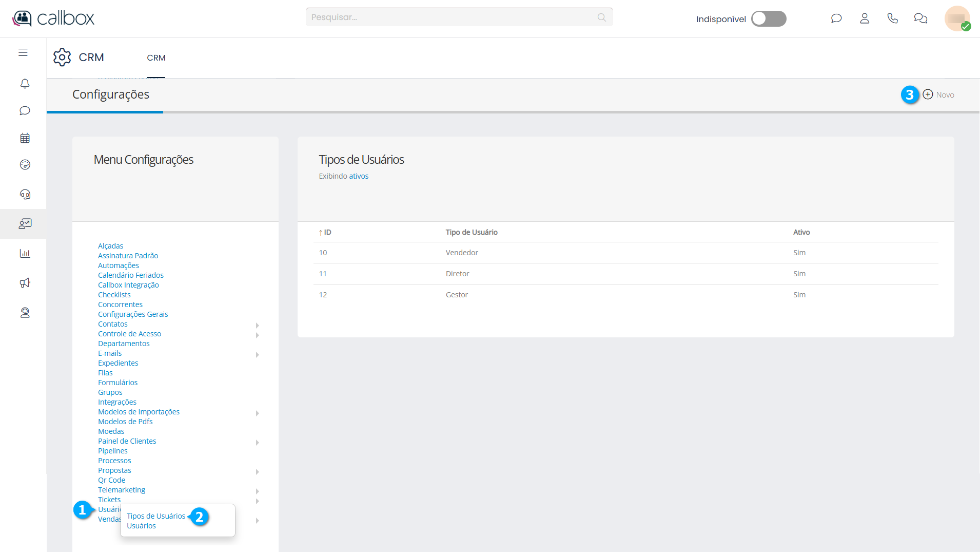980x552 pixels.
Task: Expand the E-mails submenu arrow
Action: click(x=258, y=355)
